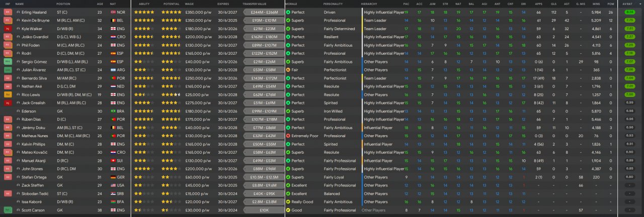Sort by the WAGE column header

coord(190,4)
